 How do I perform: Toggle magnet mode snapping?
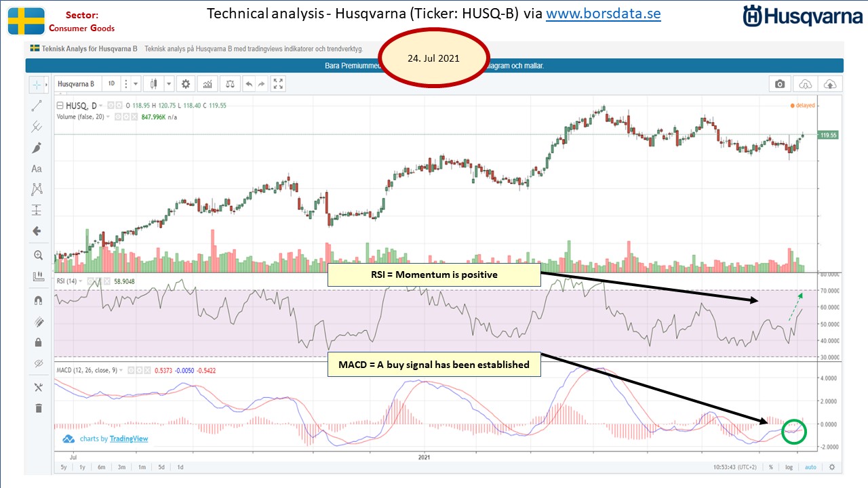[x=38, y=300]
